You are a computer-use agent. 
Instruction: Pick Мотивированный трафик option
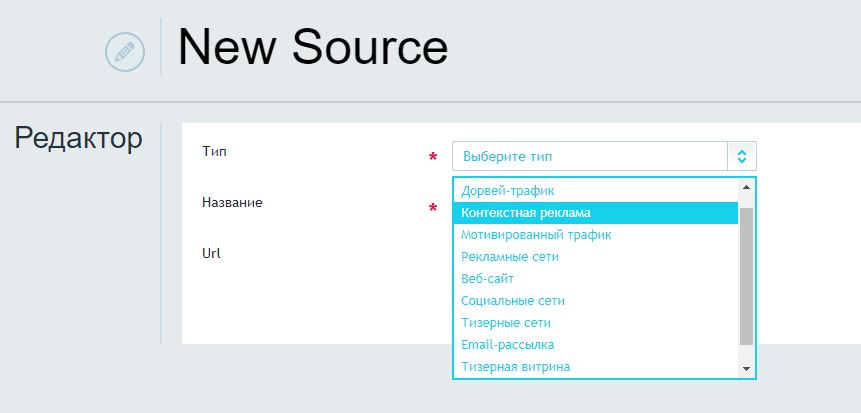click(x=536, y=235)
